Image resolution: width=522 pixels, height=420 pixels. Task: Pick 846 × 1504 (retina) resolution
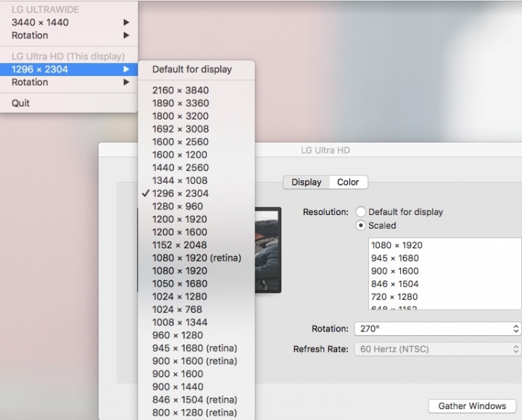pyautogui.click(x=196, y=400)
